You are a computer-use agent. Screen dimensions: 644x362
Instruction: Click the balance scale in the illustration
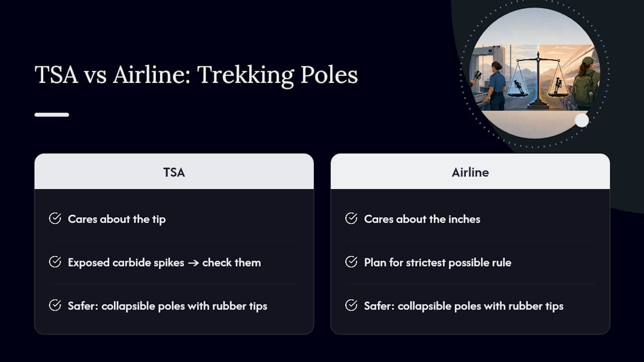click(x=538, y=80)
